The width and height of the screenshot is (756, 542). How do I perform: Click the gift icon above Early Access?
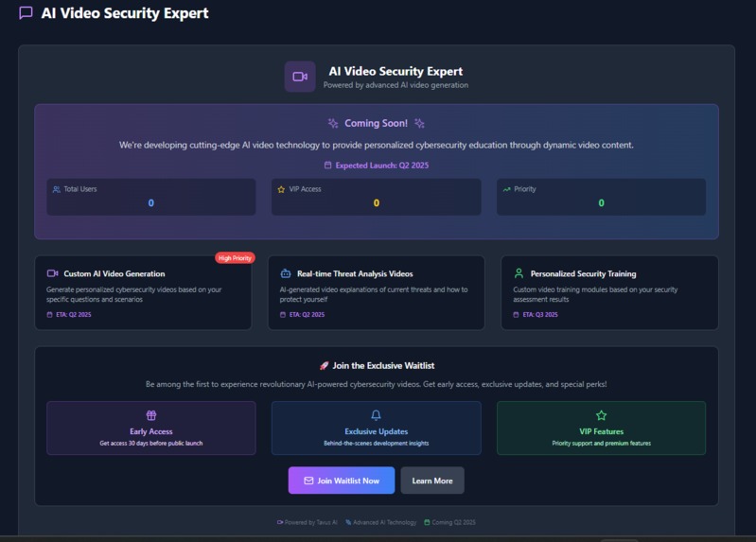click(x=150, y=415)
